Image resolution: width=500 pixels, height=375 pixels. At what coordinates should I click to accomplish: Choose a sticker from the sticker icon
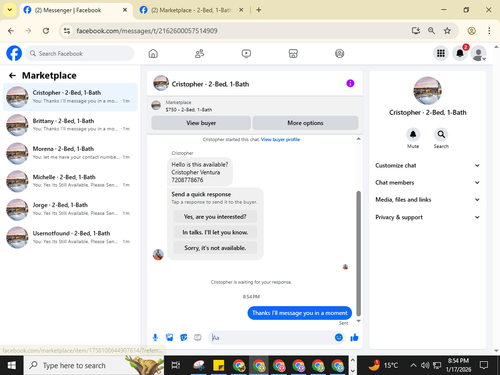pos(183,338)
